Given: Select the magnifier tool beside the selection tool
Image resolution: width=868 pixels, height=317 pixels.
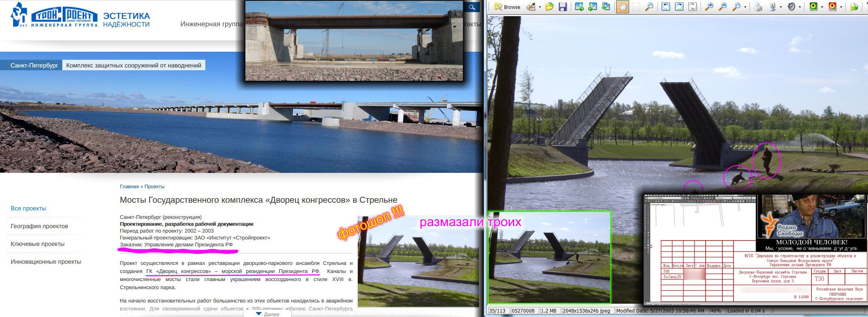Looking at the screenshot, I should [x=649, y=7].
